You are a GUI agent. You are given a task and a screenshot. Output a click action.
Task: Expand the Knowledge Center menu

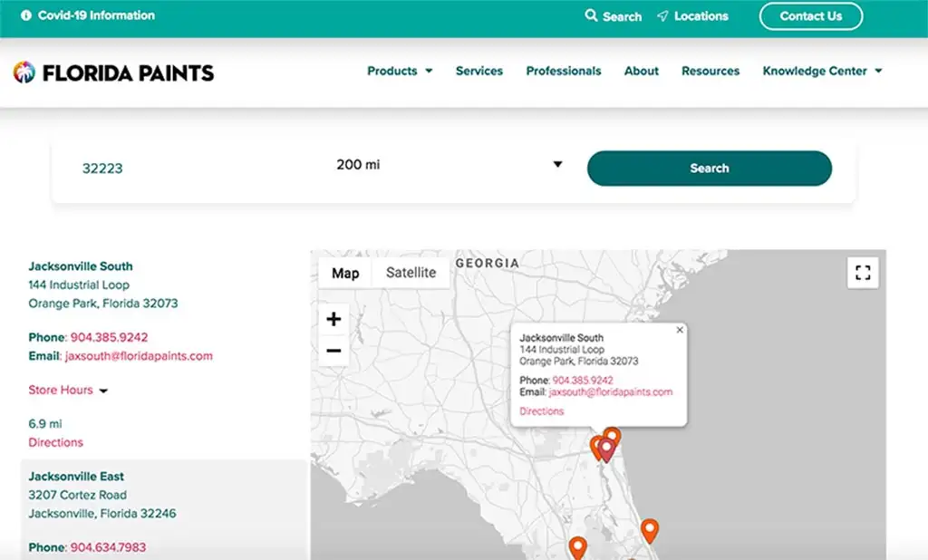coord(822,71)
